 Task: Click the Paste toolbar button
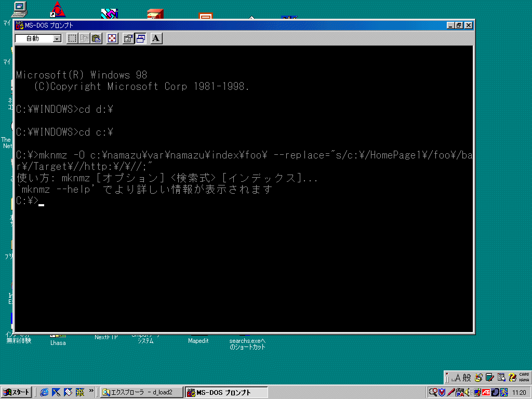pyautogui.click(x=96, y=38)
